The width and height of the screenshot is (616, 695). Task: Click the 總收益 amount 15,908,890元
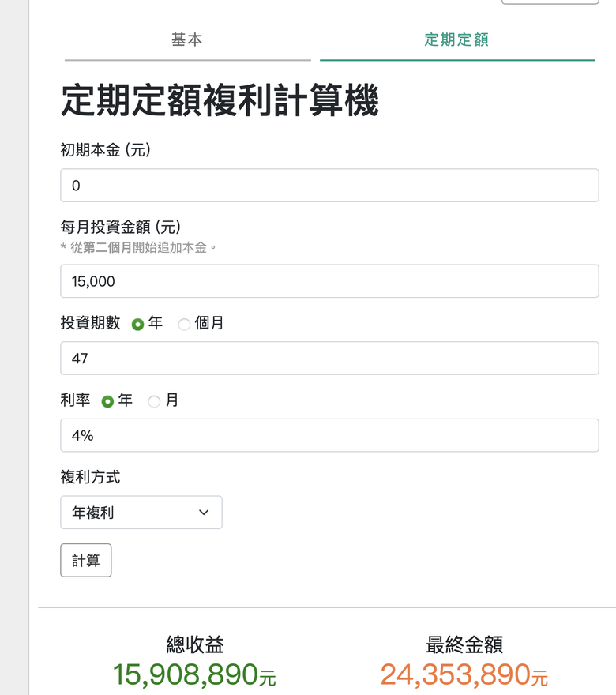194,674
